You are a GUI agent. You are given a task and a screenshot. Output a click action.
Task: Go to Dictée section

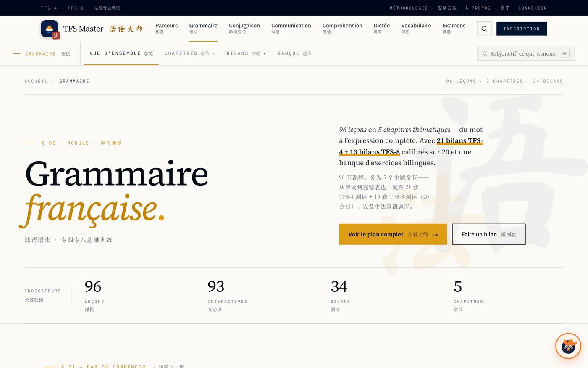coord(382,28)
